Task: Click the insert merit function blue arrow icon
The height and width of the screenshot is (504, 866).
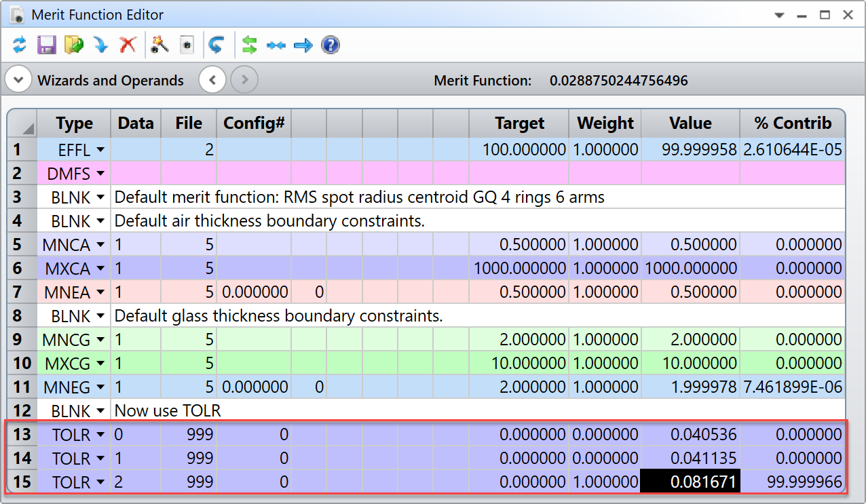Action: pos(100,45)
